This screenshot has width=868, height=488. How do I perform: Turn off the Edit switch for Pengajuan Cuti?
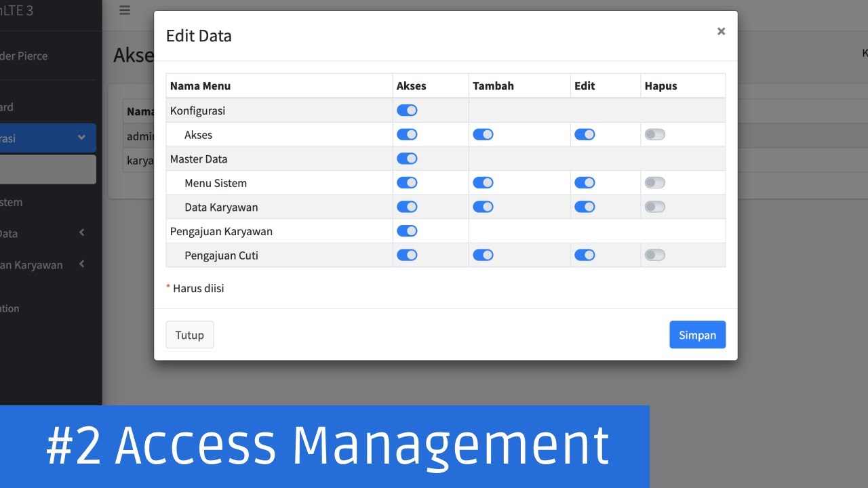[585, 256]
